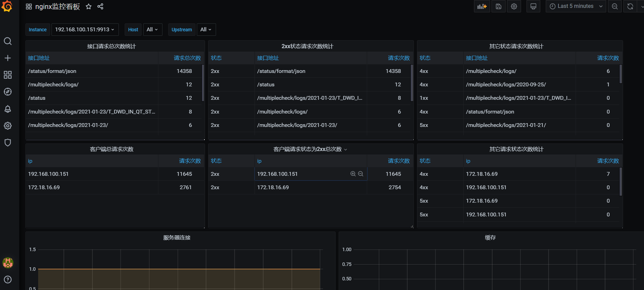The image size is (644, 290).
Task: Click scrollbar of 接口请求总次数统计 table
Action: click(x=203, y=83)
